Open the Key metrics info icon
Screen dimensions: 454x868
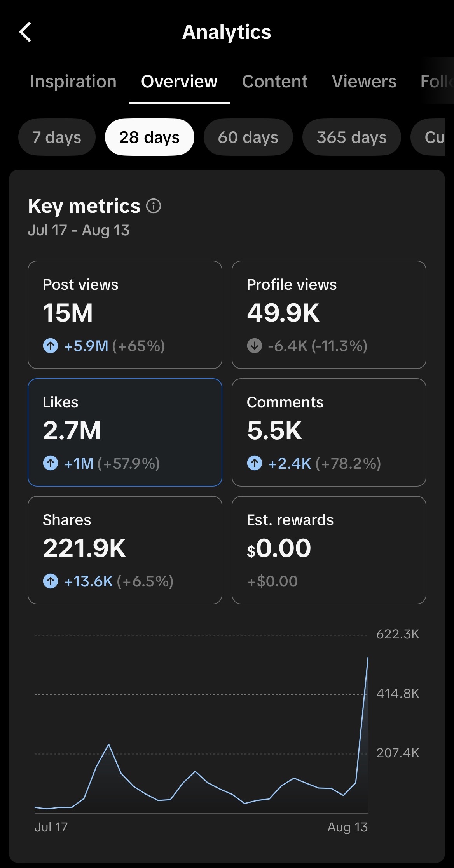point(154,206)
